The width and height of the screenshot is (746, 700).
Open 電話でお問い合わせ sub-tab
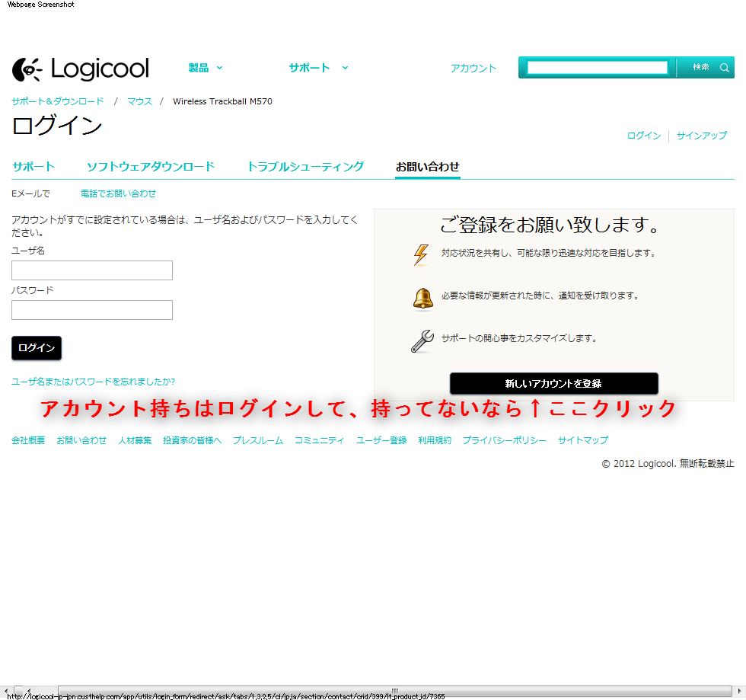click(x=118, y=193)
